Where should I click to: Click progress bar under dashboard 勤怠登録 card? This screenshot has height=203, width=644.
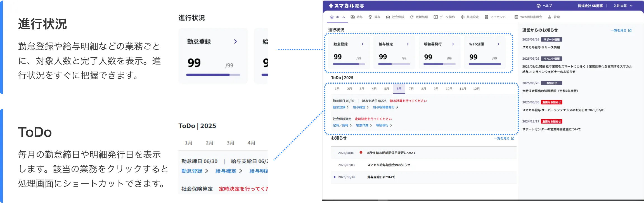tap(349, 64)
